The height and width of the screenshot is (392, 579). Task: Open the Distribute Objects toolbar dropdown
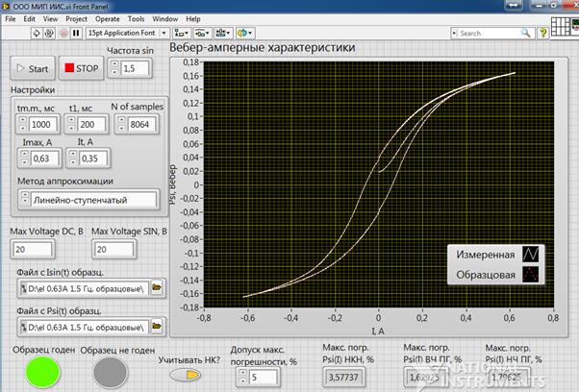pos(202,34)
